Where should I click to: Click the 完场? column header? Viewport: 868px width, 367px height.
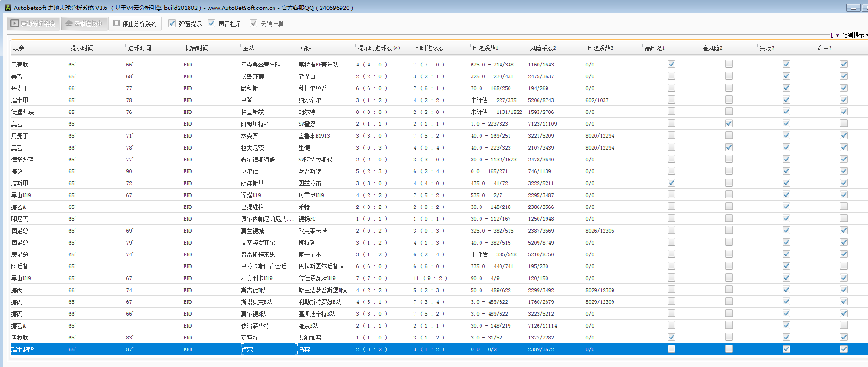point(767,48)
